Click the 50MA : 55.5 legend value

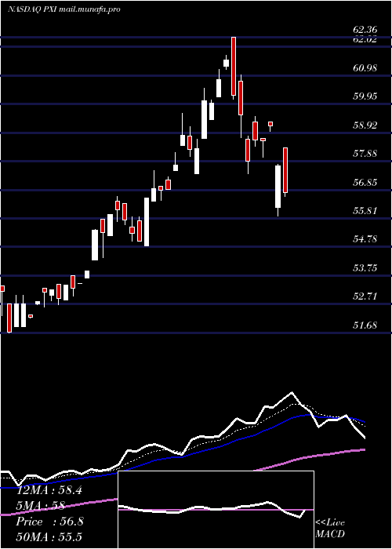point(49,537)
